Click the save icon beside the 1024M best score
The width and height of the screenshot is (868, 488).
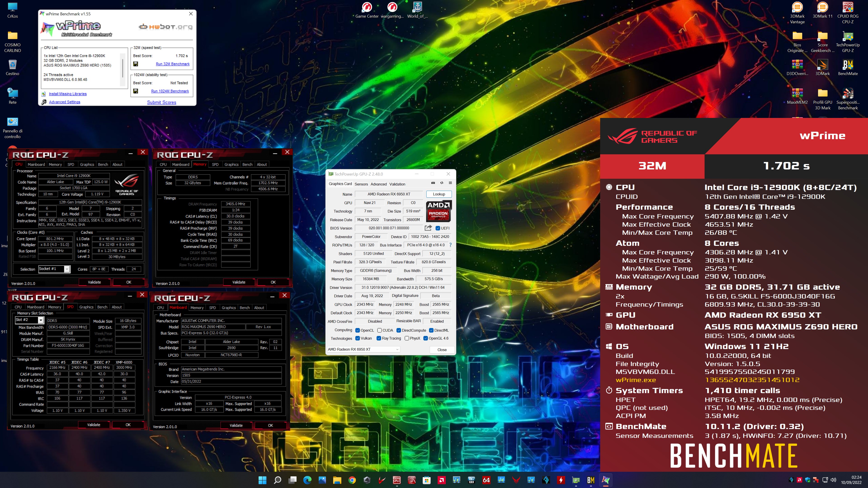[135, 91]
